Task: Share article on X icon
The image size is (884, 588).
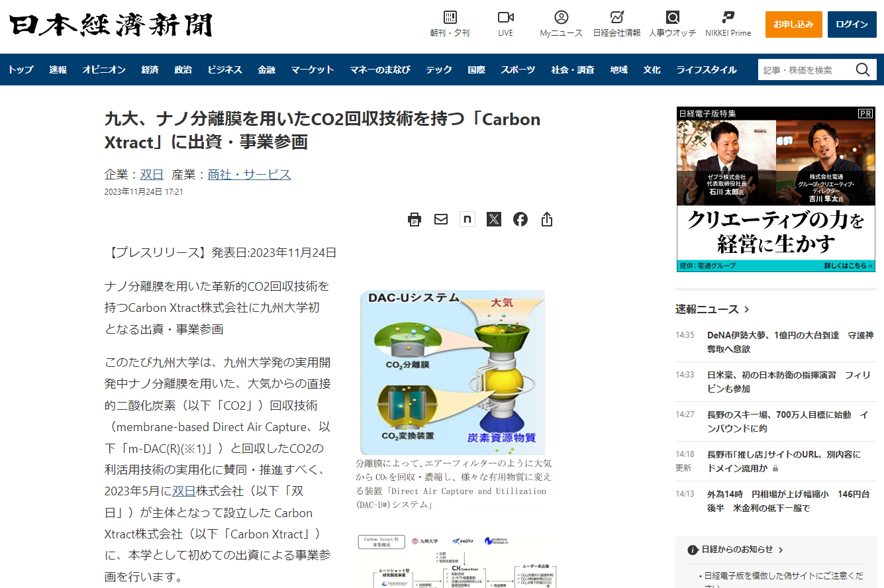Action: coord(494,219)
